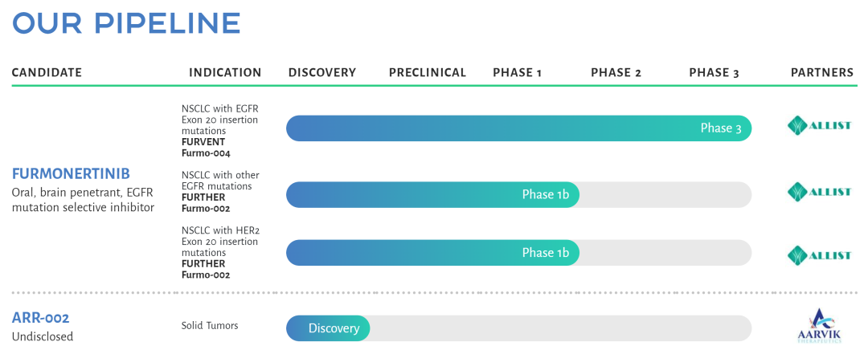Click the Candidate column header
Viewport: 868px width, 354px height.
coord(47,72)
